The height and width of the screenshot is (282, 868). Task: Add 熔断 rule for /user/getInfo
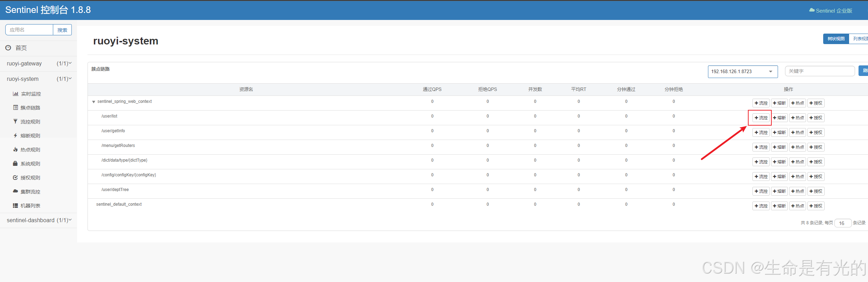[779, 133]
